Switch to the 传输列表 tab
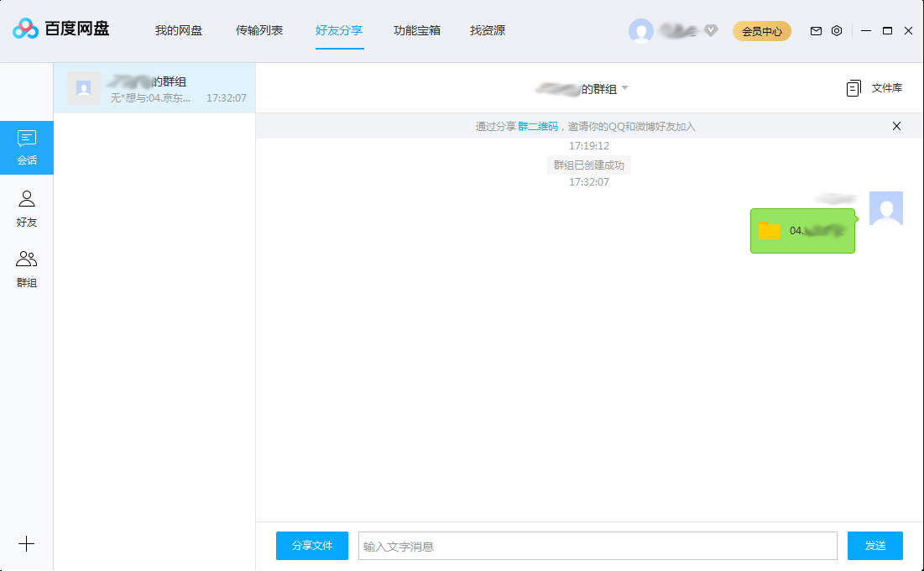Screen dimensions: 924x571 [258, 30]
